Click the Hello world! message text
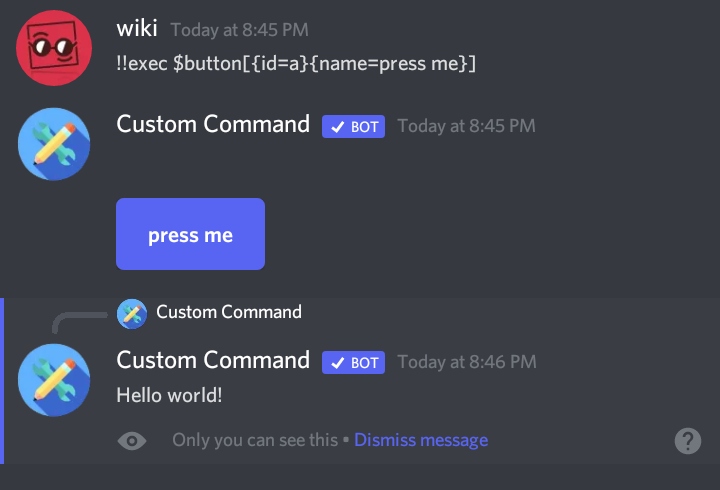Viewport: 720px width, 490px height. tap(169, 395)
